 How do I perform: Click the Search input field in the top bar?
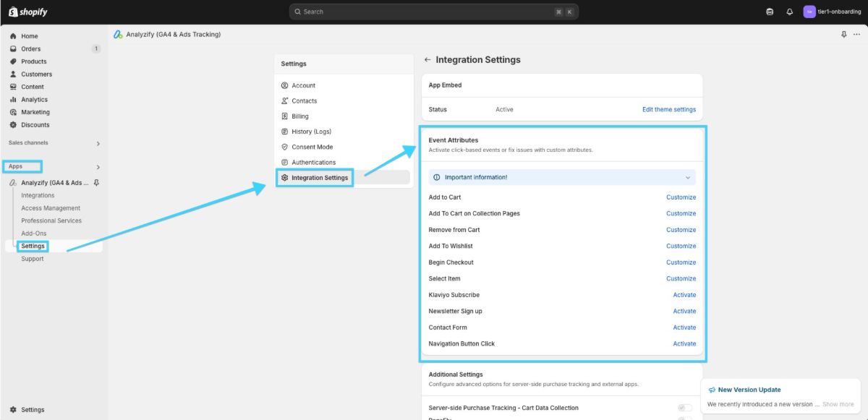434,12
